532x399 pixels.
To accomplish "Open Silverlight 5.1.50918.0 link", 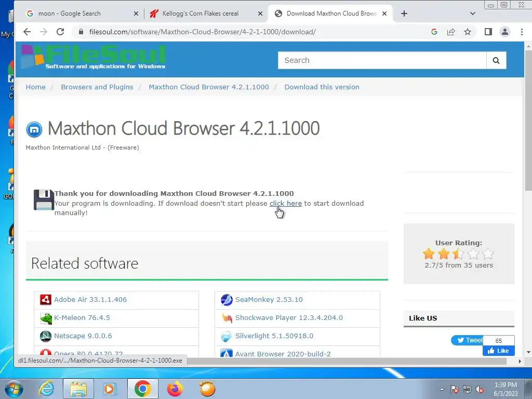I will tap(274, 336).
